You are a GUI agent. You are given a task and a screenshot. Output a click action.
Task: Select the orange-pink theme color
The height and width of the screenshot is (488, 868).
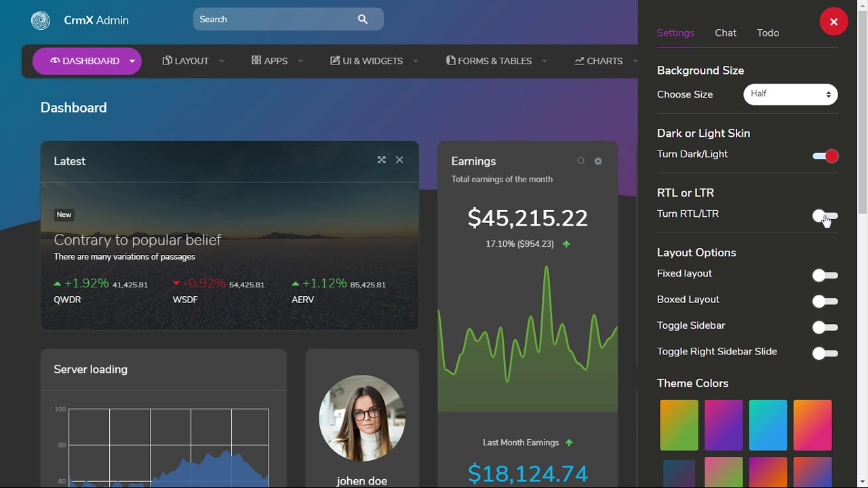tap(812, 425)
